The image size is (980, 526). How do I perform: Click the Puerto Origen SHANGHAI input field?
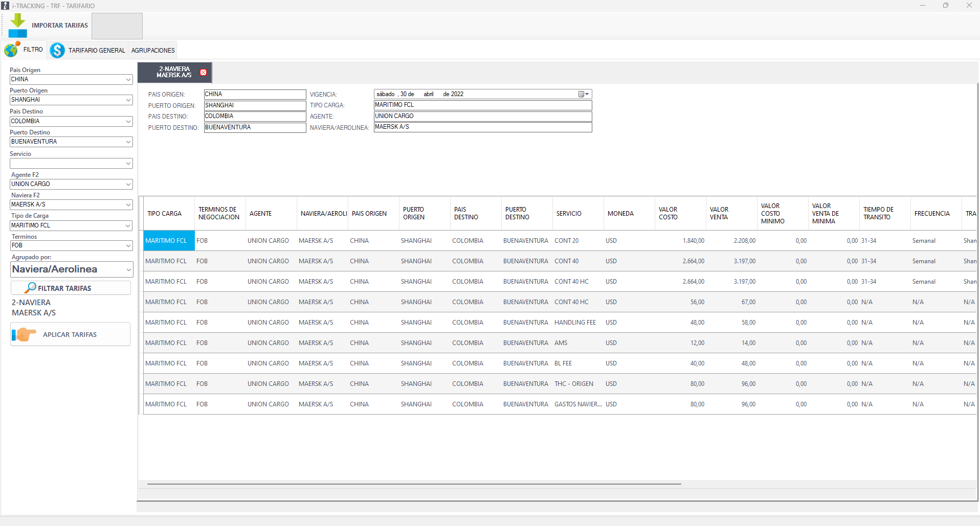point(254,105)
